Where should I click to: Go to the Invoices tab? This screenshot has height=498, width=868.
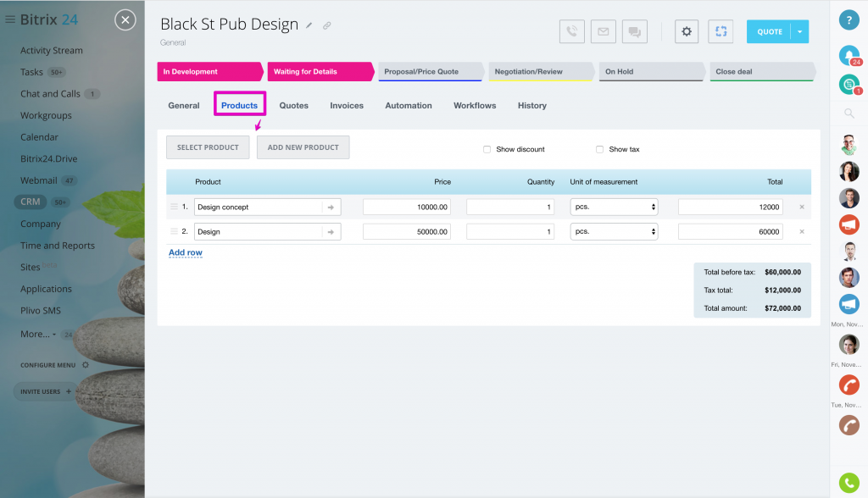click(x=347, y=105)
